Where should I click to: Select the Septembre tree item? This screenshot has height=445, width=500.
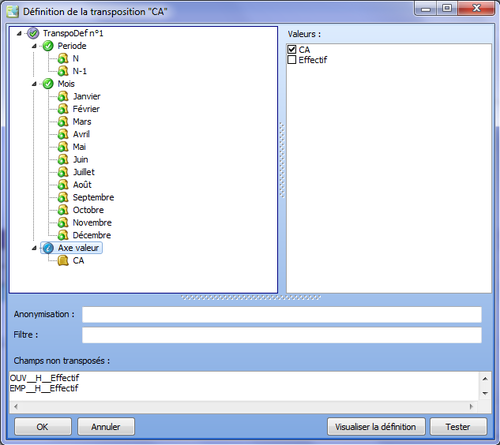click(93, 197)
